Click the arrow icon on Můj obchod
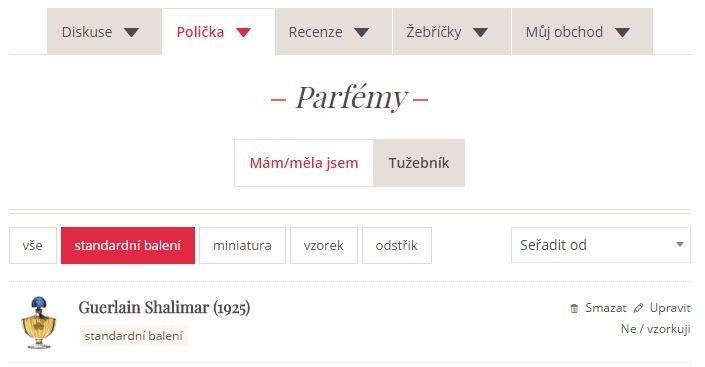Screen dimensions: 705x367 click(x=622, y=32)
